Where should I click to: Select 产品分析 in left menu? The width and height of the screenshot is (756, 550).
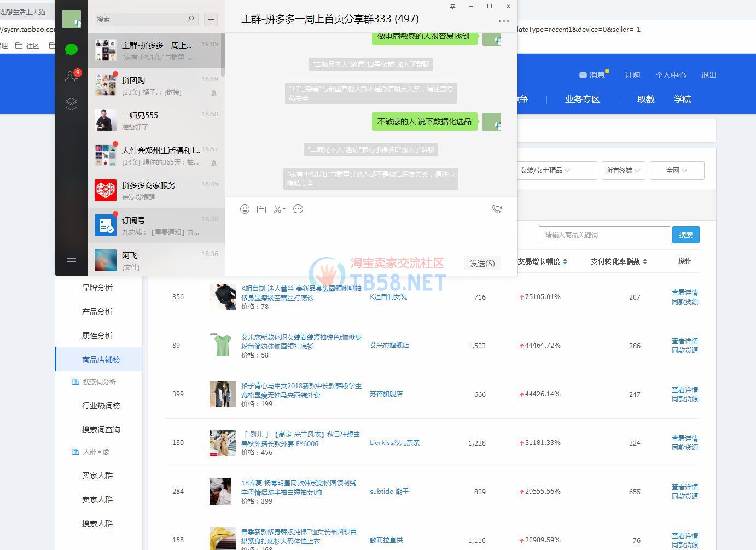pos(97,312)
